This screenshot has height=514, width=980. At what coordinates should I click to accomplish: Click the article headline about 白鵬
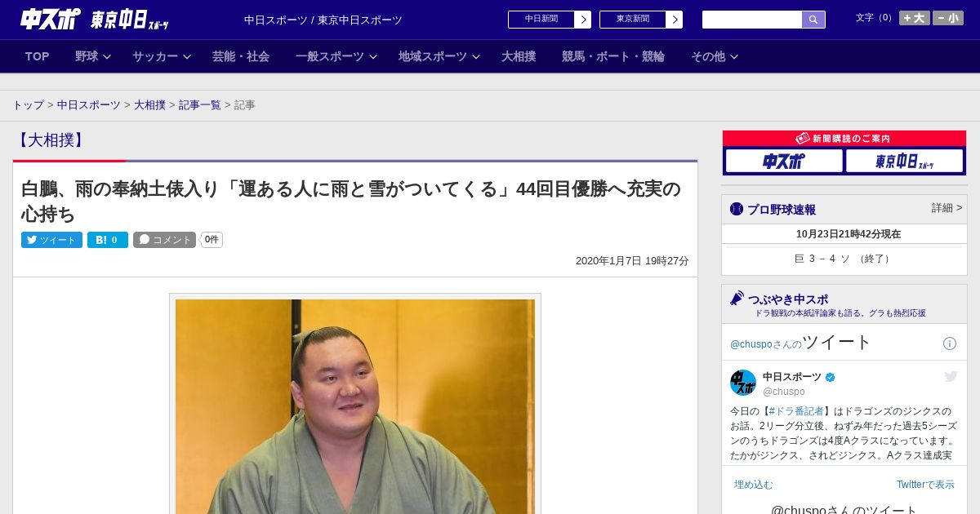coord(351,202)
